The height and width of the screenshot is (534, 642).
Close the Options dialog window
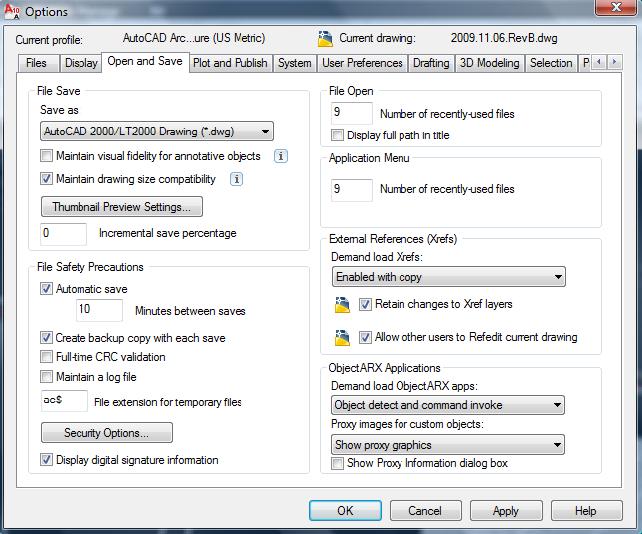(616, 7)
